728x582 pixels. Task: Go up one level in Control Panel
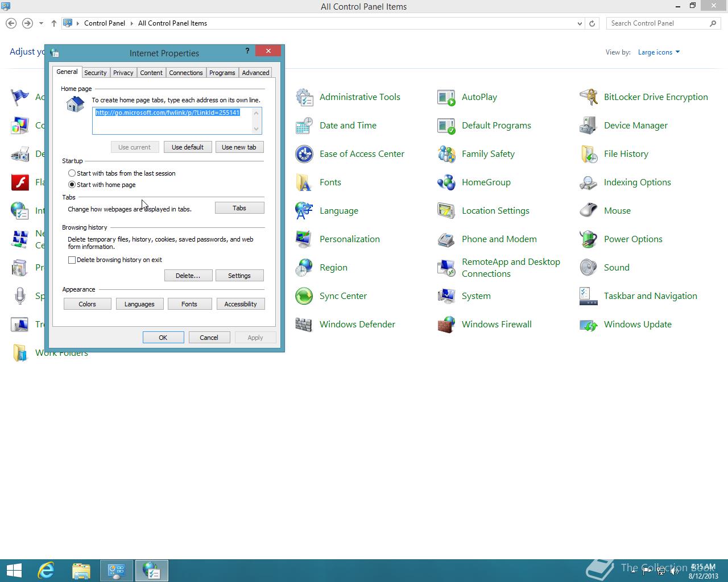(53, 23)
